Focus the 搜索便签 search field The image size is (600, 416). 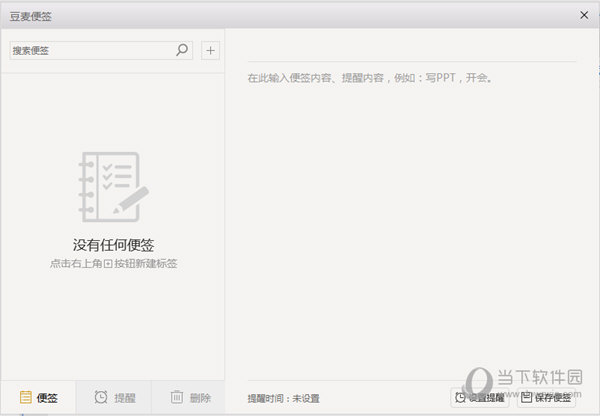tap(101, 51)
